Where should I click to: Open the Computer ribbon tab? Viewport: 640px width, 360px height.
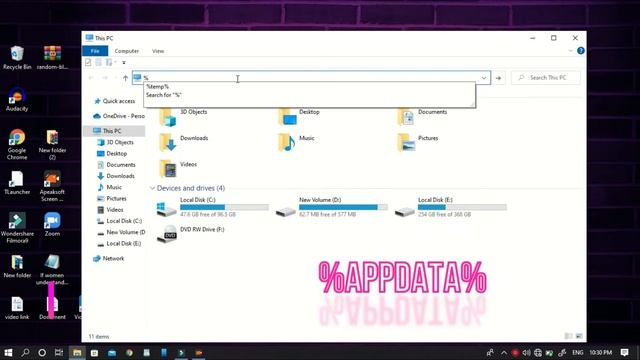tap(127, 51)
